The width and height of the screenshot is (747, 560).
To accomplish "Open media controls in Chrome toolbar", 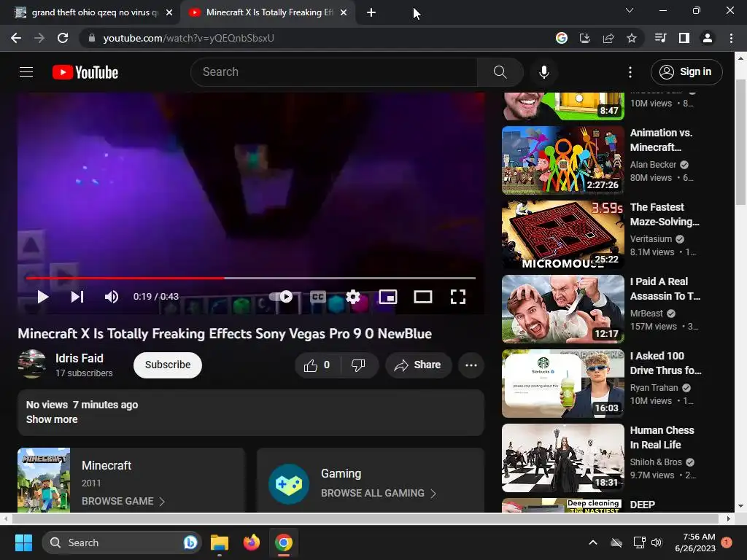I will [661, 38].
